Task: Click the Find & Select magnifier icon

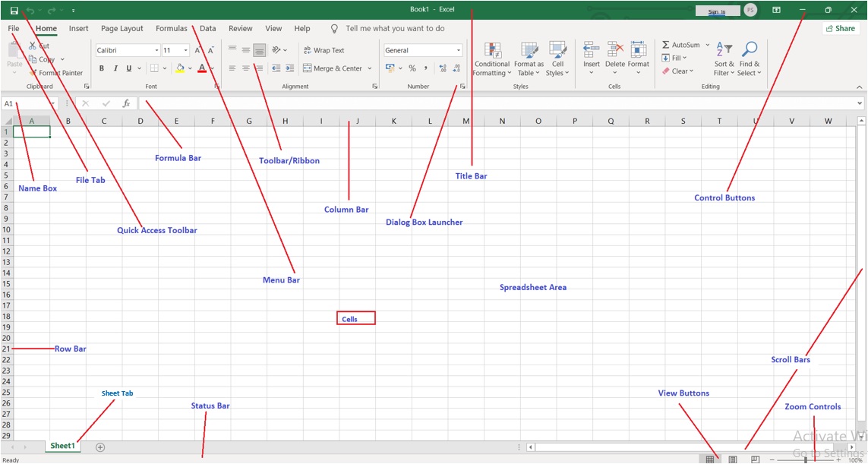Action: coord(750,51)
